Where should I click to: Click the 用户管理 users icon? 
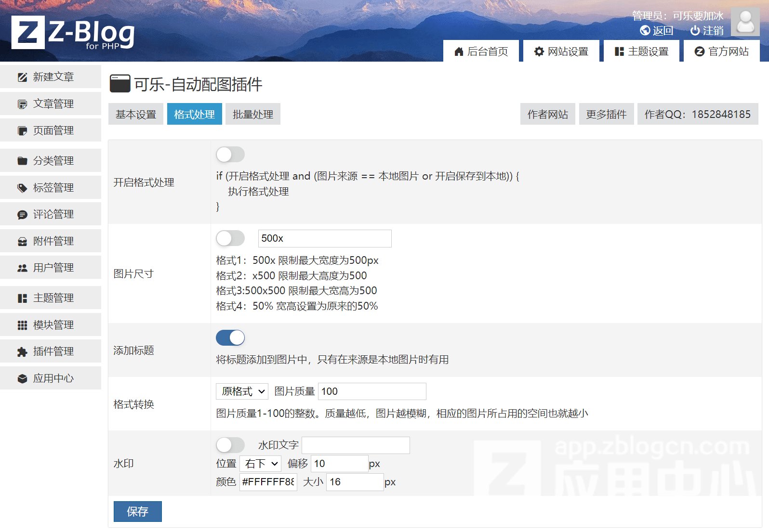[x=22, y=268]
